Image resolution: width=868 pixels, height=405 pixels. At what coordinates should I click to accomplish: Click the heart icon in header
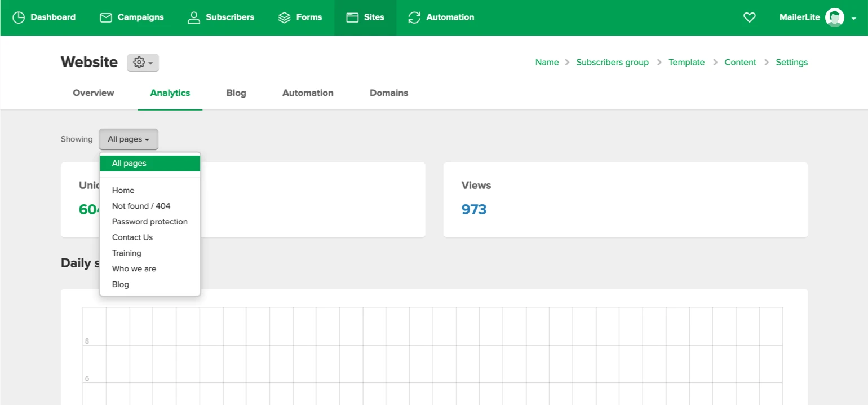[749, 17]
